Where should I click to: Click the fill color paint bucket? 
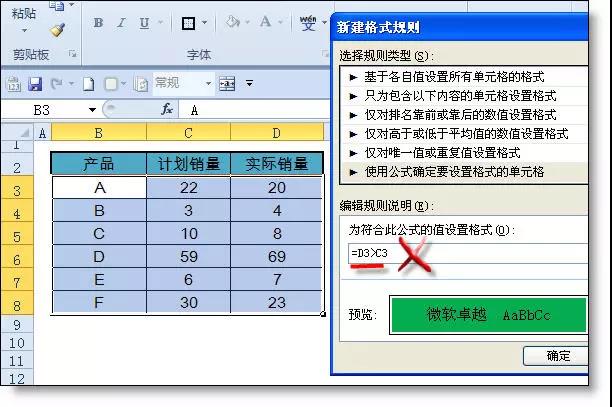click(232, 22)
